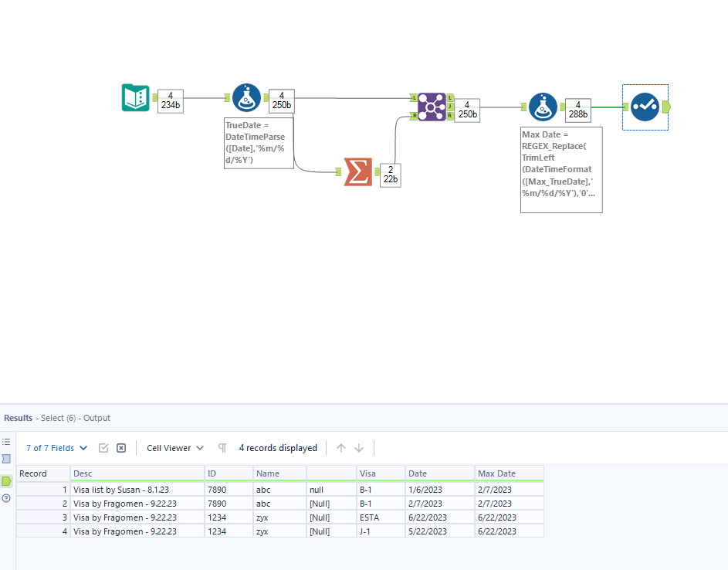Select the Date cell 5/22/2023
Image resolution: width=728 pixels, height=570 pixels.
pyautogui.click(x=440, y=531)
